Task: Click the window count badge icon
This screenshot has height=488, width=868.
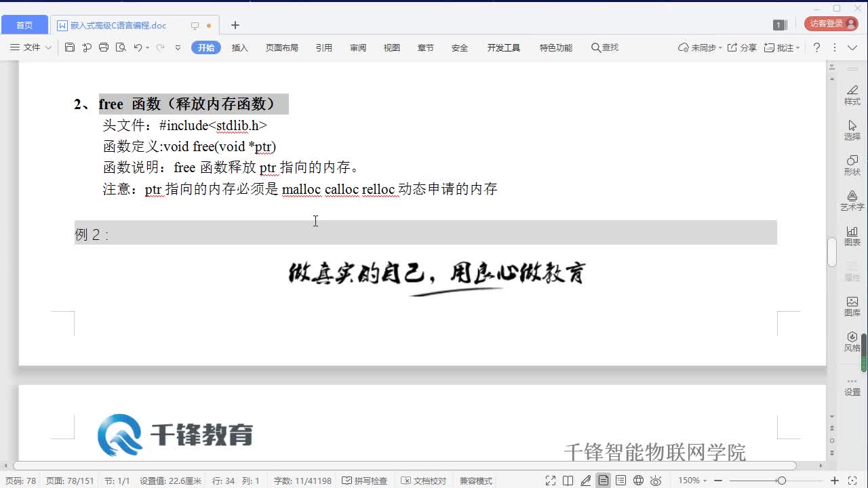Action: 779,25
